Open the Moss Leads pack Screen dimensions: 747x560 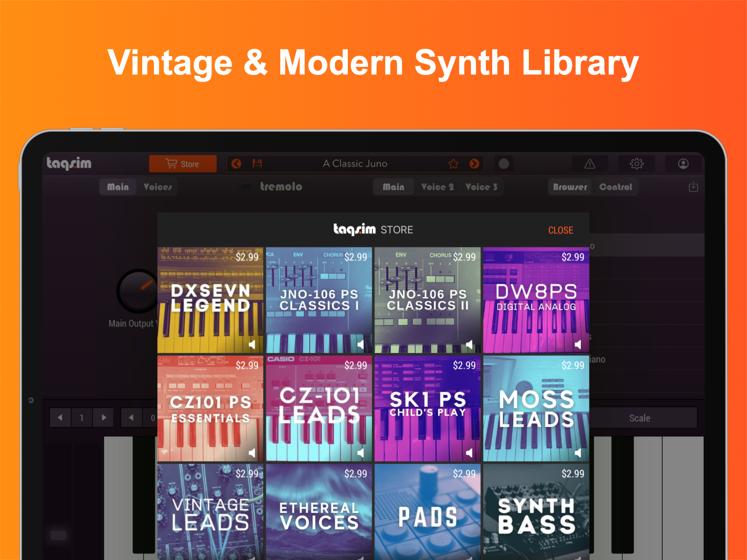(536, 408)
